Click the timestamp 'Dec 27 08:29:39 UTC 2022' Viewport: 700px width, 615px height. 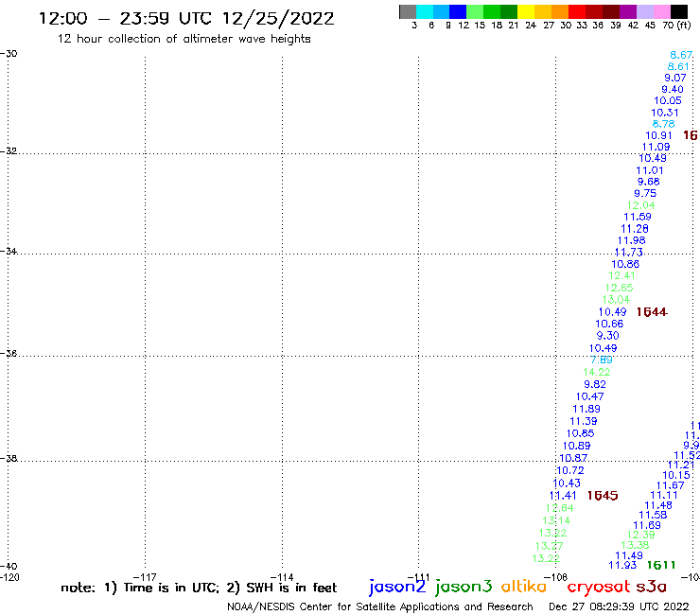coord(619,606)
